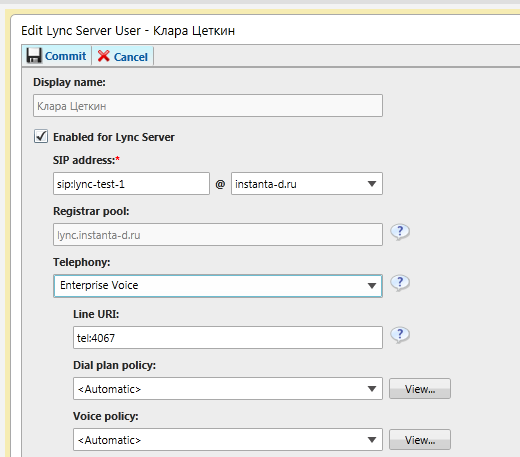Viewport: 520px width, 457px height.
Task: Click the Telephony label
Action: (82, 262)
